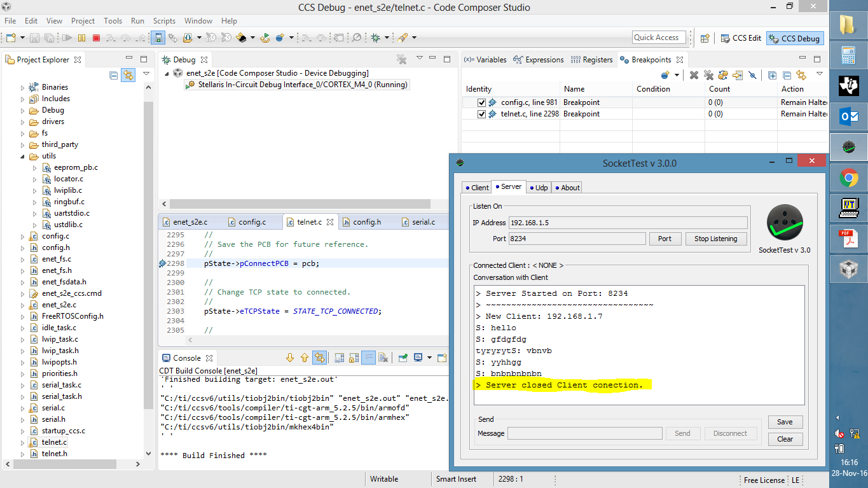Open telnet.c in the Project Explorer

54,442
